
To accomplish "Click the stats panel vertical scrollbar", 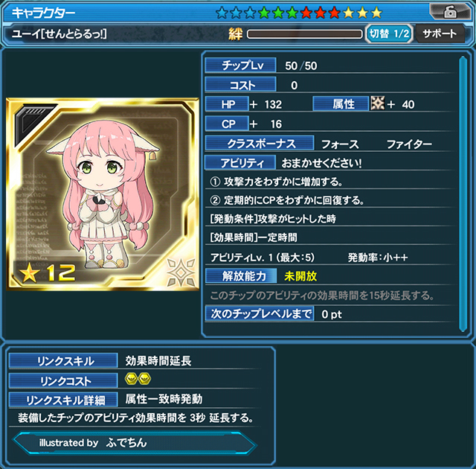I will pyautogui.click(x=463, y=194).
